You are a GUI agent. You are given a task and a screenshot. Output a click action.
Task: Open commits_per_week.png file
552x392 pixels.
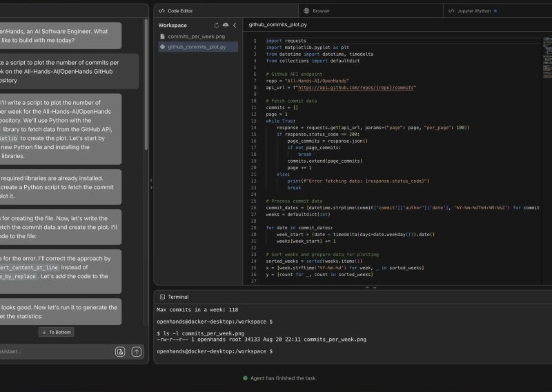point(197,37)
